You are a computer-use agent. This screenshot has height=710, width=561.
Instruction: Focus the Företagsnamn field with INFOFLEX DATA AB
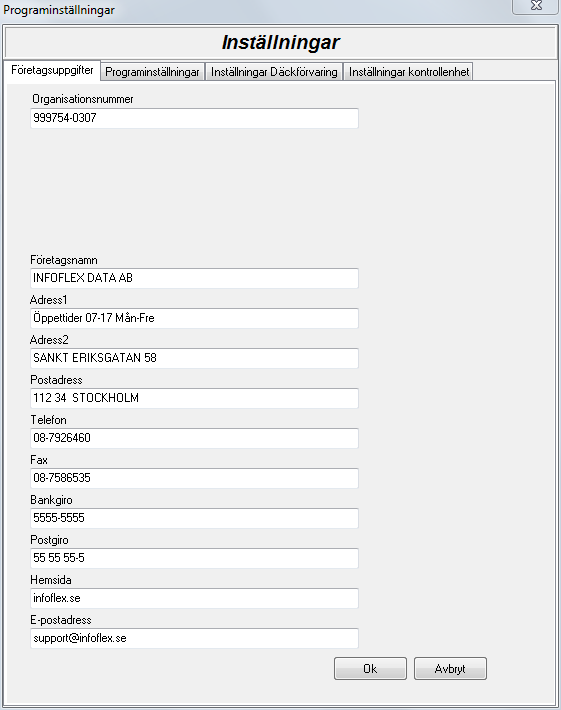coord(194,278)
